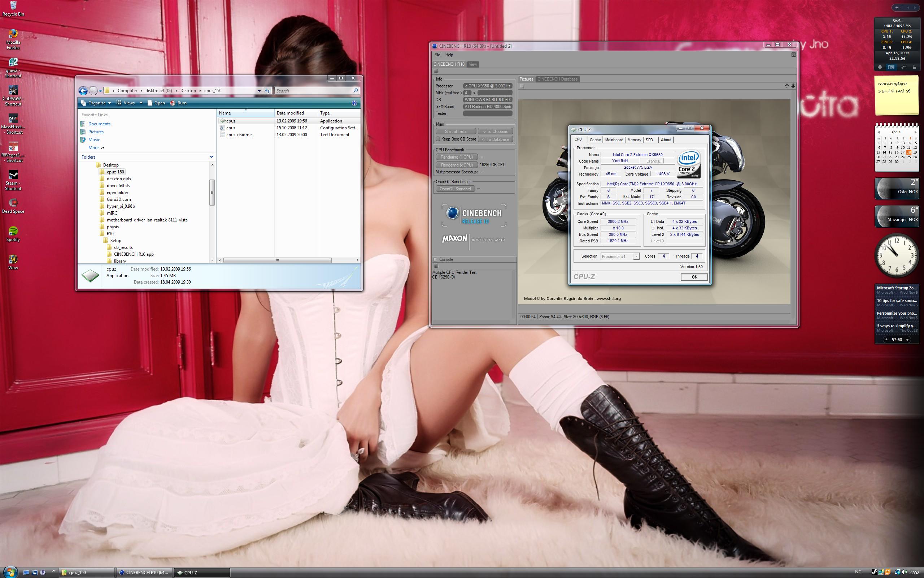Launch Mozilla Firefox from the desktop
The image size is (924, 578).
pyautogui.click(x=13, y=39)
